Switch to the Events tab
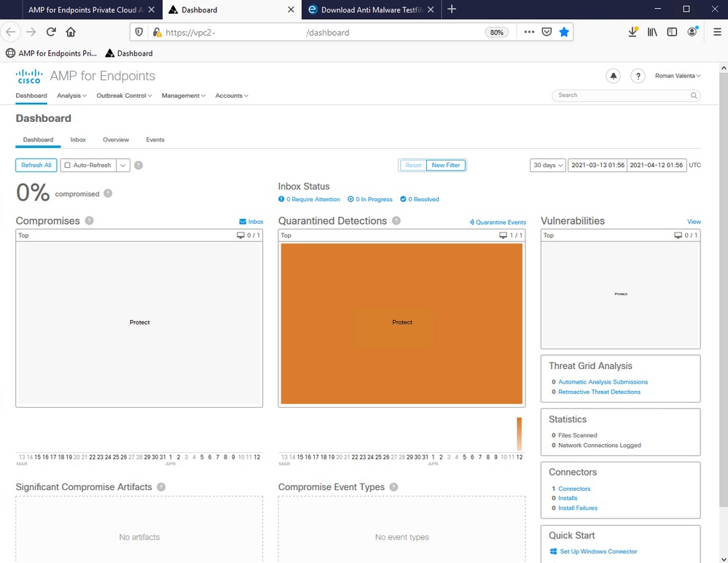Viewport: 728px width, 563px height. pyautogui.click(x=154, y=139)
